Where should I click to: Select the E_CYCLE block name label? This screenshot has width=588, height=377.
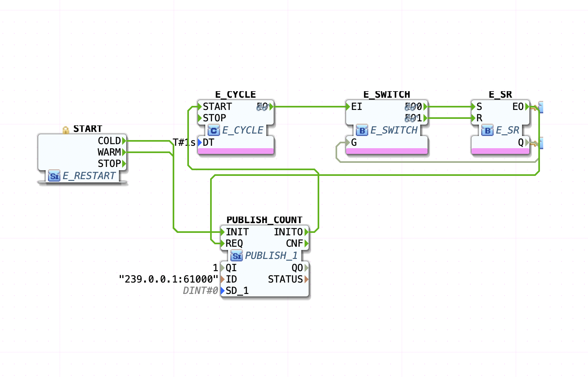pos(235,94)
